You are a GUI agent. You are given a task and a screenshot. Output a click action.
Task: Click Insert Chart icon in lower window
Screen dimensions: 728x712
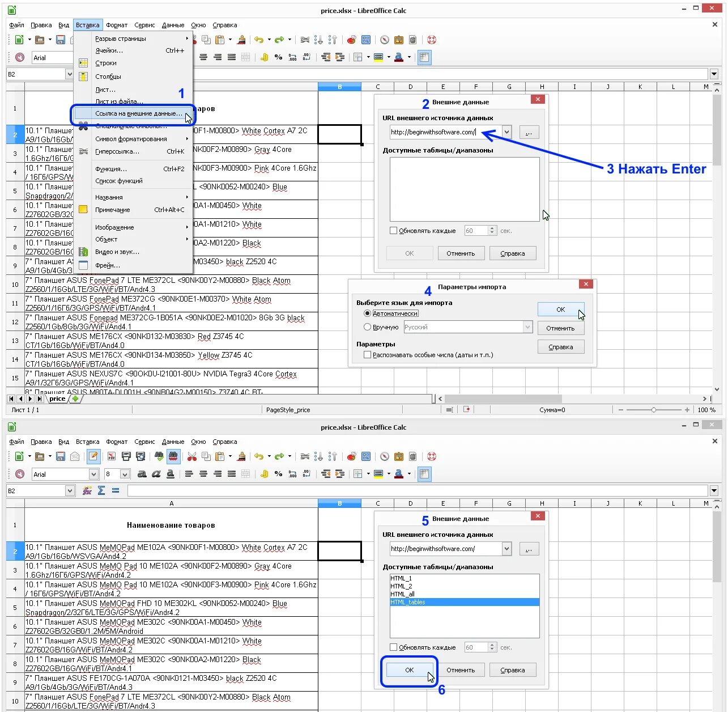(x=351, y=456)
